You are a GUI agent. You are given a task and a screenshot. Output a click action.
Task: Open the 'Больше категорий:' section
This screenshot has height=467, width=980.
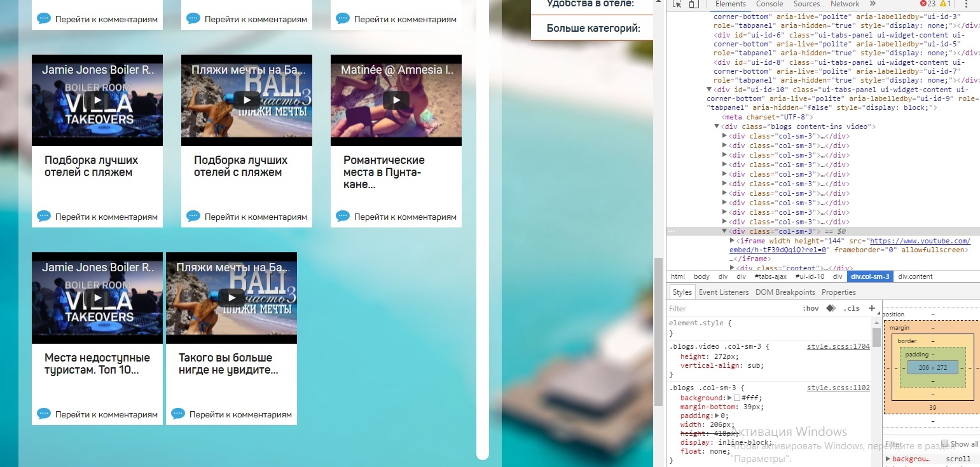[x=592, y=28]
